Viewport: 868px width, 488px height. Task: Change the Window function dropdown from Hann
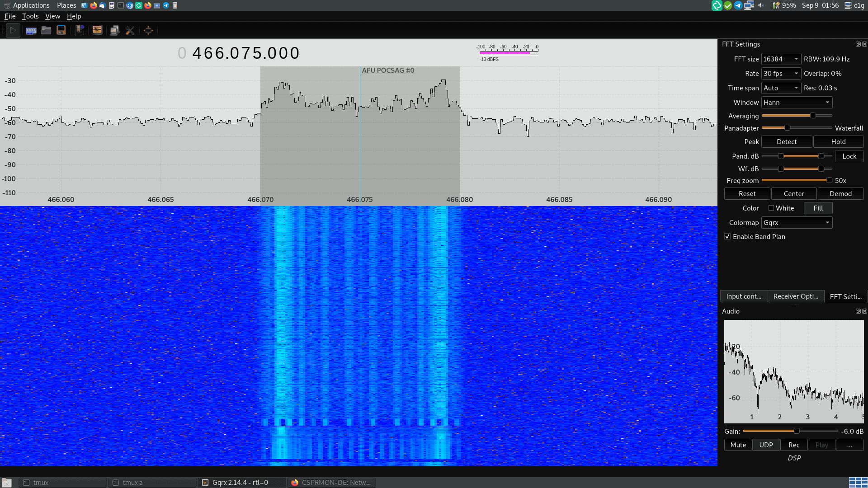pos(796,102)
